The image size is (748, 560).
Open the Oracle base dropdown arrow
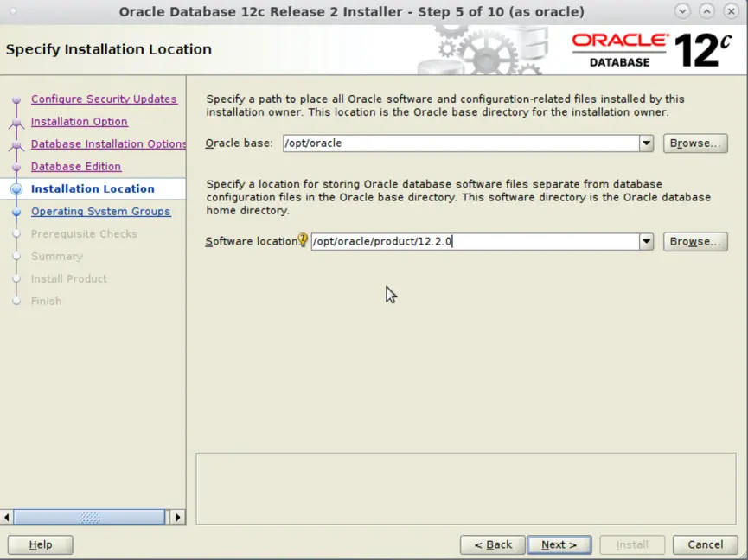pos(646,143)
